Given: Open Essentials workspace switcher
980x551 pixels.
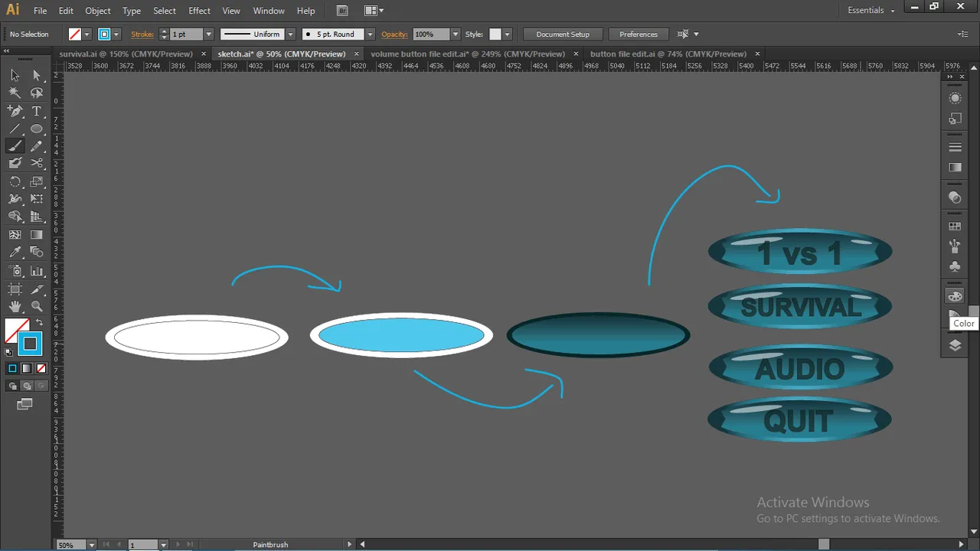Looking at the screenshot, I should tap(871, 11).
